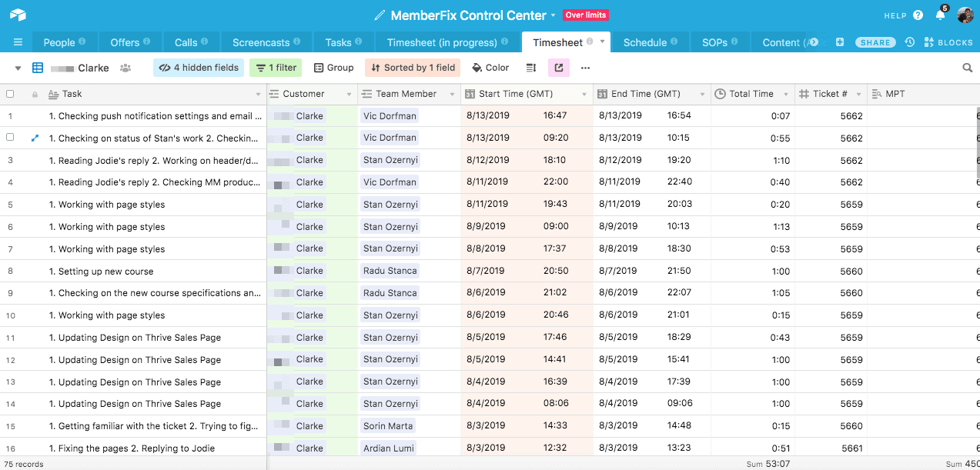Open the notifications bell icon

[940, 15]
